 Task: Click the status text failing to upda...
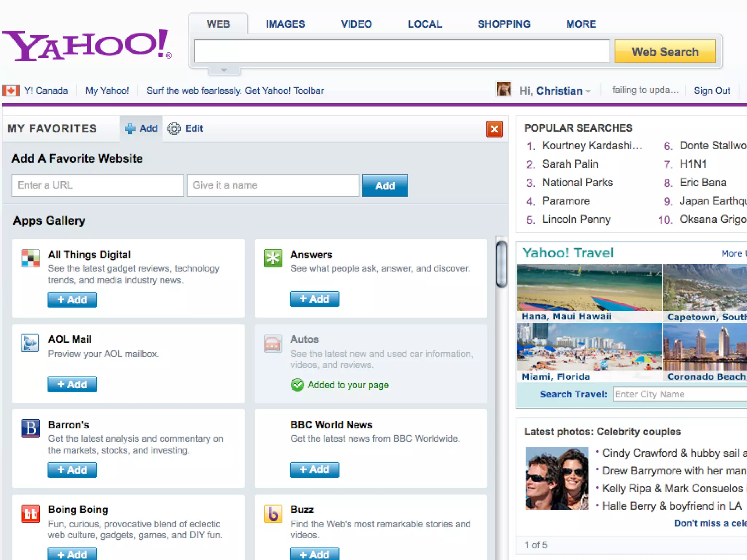(x=645, y=90)
